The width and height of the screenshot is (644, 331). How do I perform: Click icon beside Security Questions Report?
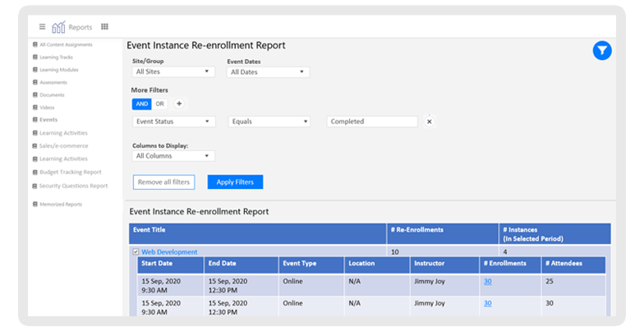pyautogui.click(x=34, y=186)
